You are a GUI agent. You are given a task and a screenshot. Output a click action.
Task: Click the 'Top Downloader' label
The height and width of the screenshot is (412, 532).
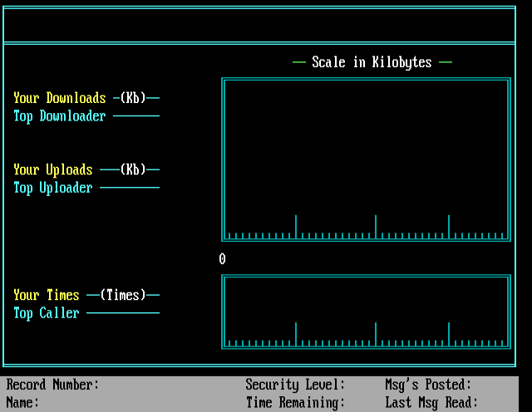point(60,116)
